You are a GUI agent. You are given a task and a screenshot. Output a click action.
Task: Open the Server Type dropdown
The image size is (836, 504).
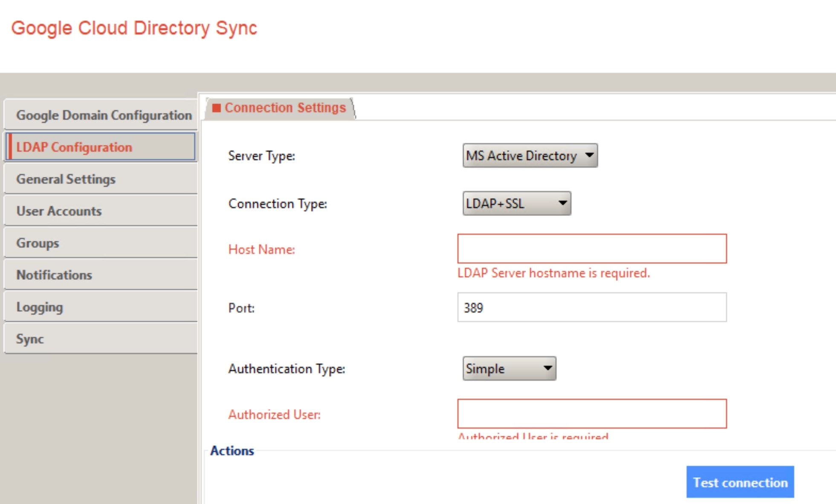529,156
